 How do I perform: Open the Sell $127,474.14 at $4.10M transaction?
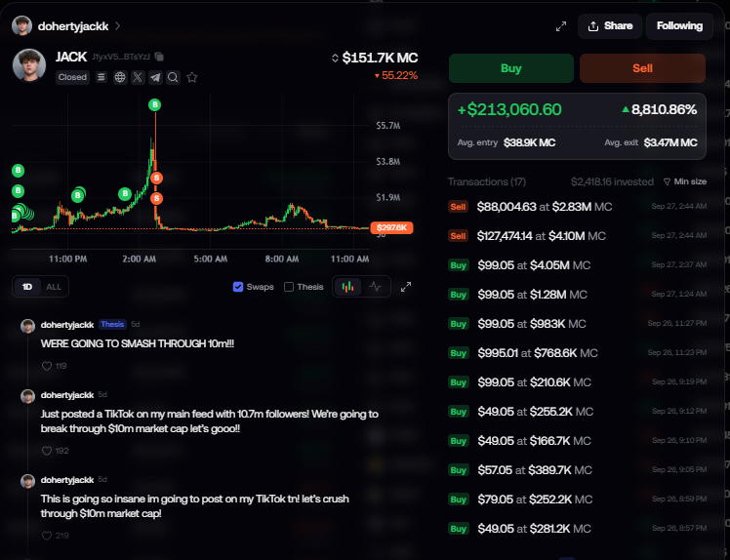tap(578, 236)
